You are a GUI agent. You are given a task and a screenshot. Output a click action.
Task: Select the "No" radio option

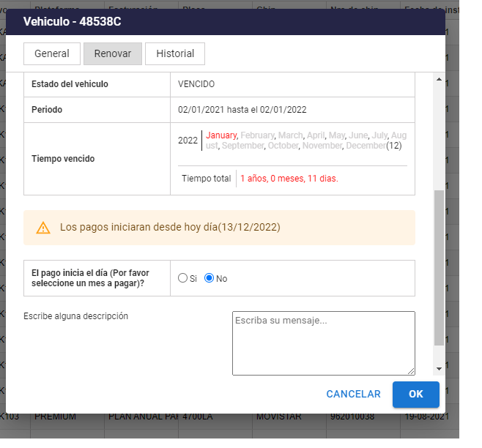point(209,278)
